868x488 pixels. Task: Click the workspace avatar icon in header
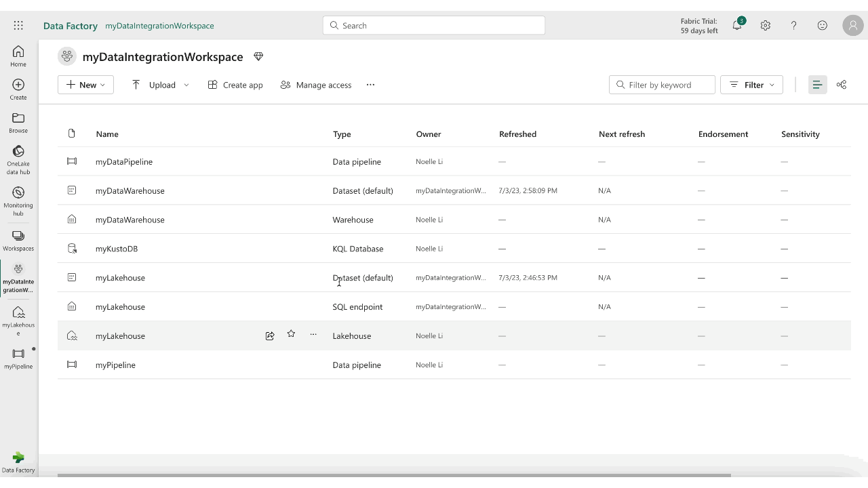66,57
